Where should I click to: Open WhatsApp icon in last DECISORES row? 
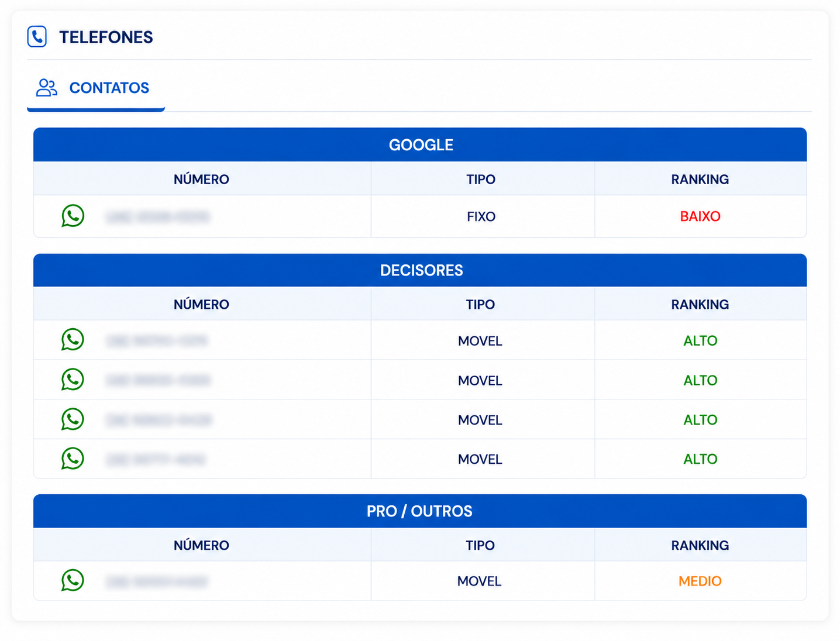(73, 459)
